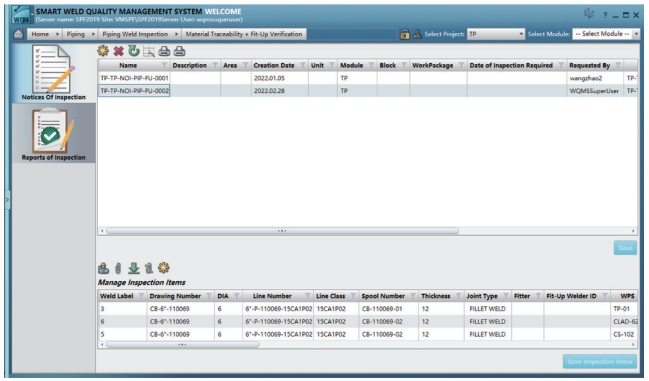649x381 pixels.
Task: Sort by Date of Inspection Required header
Action: coord(511,65)
